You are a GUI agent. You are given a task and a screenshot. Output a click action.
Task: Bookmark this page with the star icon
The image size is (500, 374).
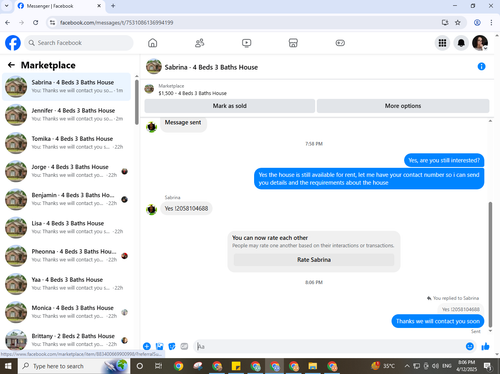[x=458, y=23]
